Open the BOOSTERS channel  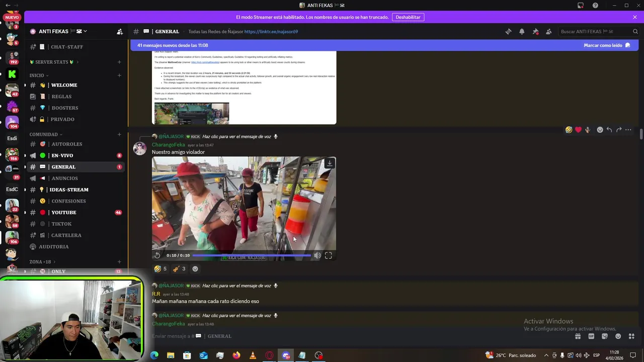point(75,108)
